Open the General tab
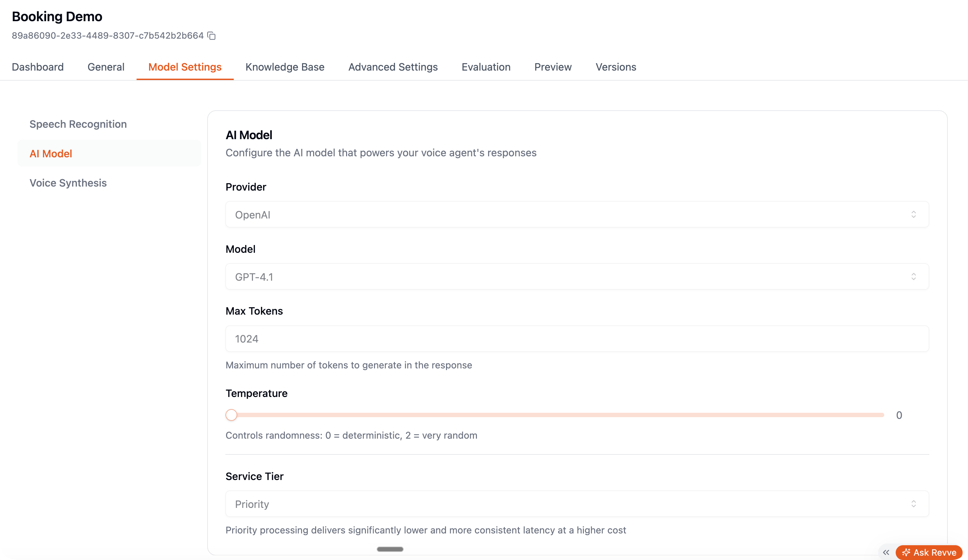Viewport: 968px width, 560px height. [106, 67]
